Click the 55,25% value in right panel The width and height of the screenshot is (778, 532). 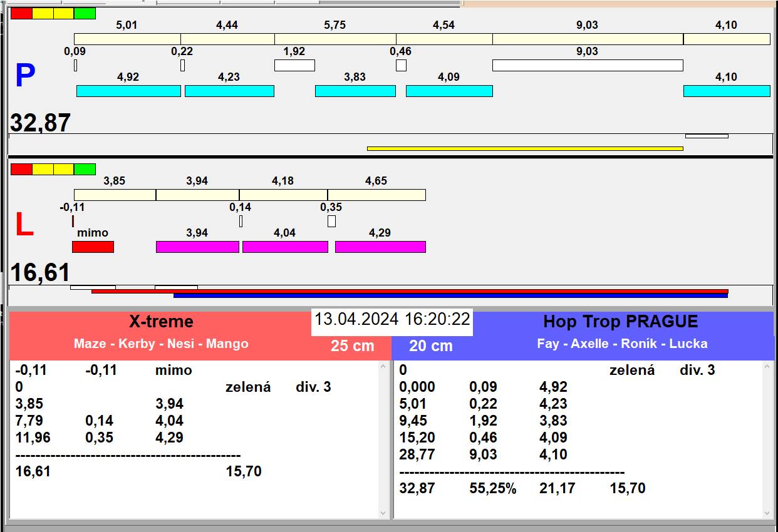pyautogui.click(x=493, y=488)
